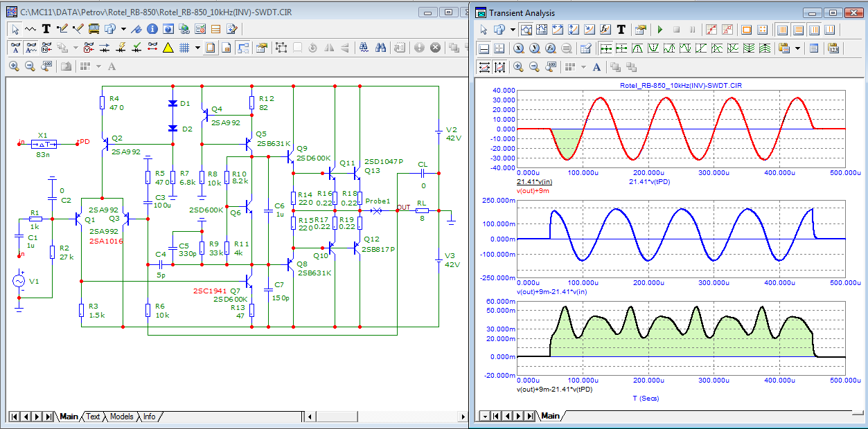Click the Probe1 label in schematic

point(378,201)
